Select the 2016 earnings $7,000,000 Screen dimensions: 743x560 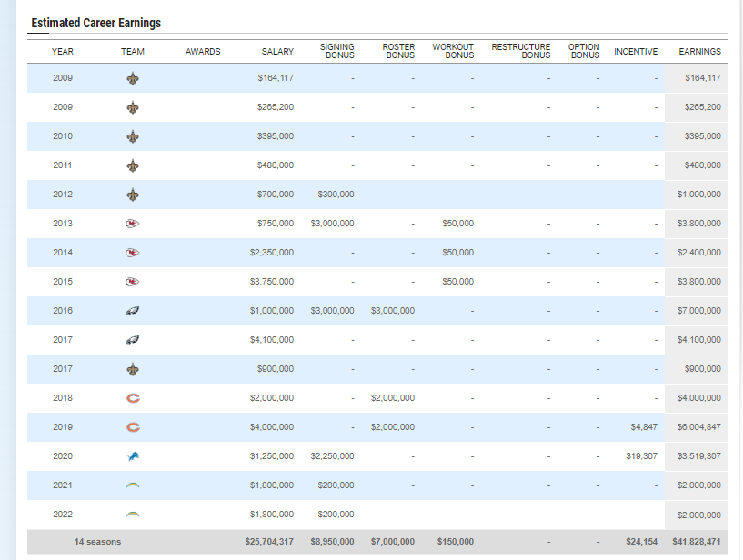tap(699, 311)
